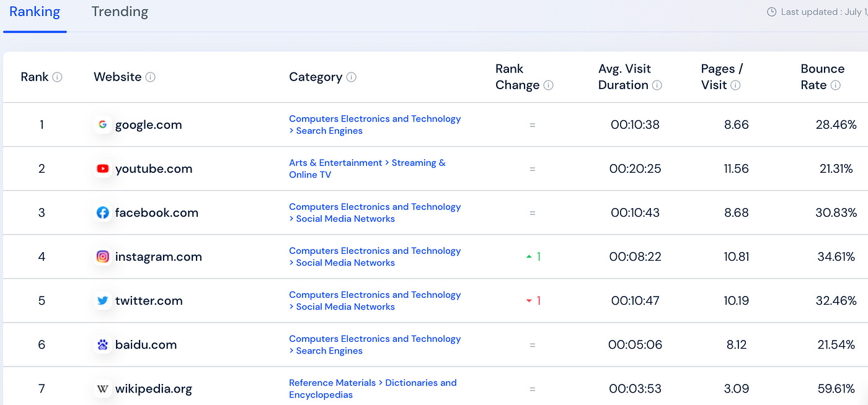This screenshot has height=405, width=868.
Task: Click the green up arrow in the instagram.com row
Action: coord(529,256)
